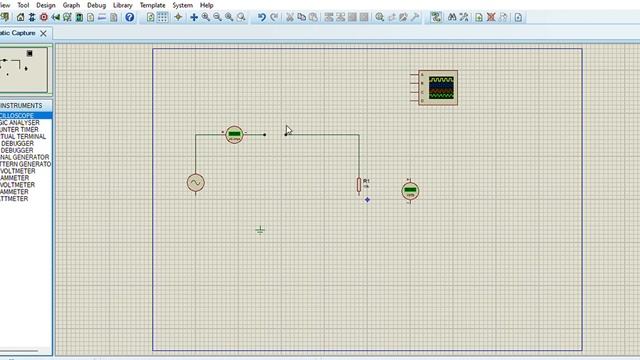Open the Design menu
Viewport: 640px width, 360px height.
point(46,5)
